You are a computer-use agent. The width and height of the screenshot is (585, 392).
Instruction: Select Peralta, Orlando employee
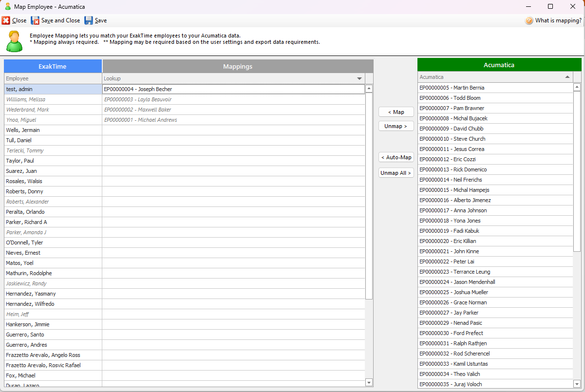tap(53, 212)
